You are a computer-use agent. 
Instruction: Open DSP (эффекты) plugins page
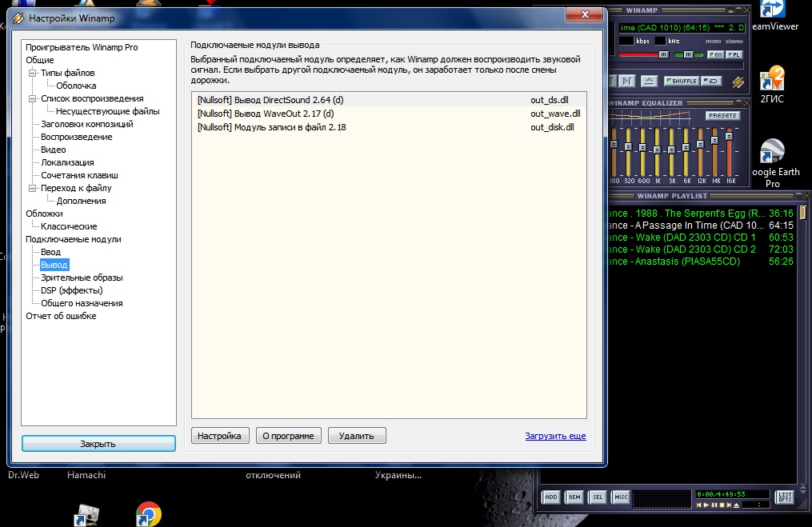[72, 290]
